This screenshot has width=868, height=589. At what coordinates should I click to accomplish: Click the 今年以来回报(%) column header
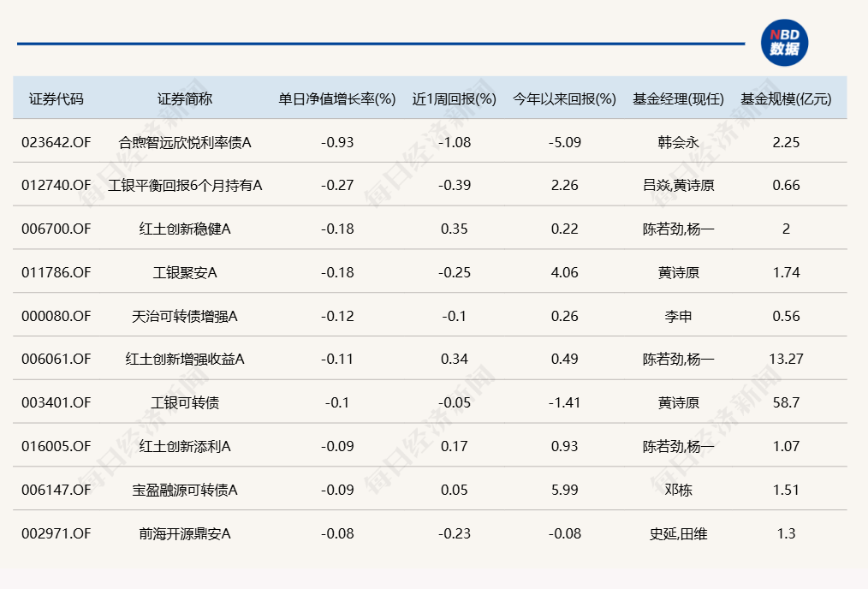coord(565,99)
